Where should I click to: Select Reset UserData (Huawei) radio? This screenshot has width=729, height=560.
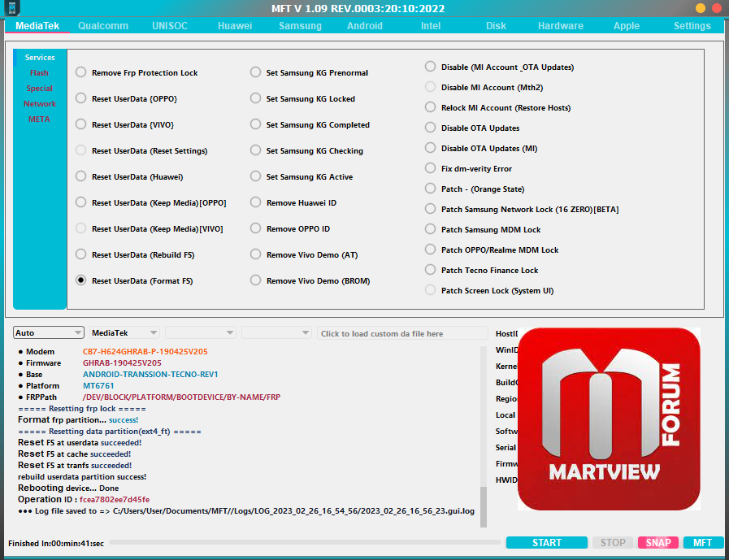pos(129,176)
